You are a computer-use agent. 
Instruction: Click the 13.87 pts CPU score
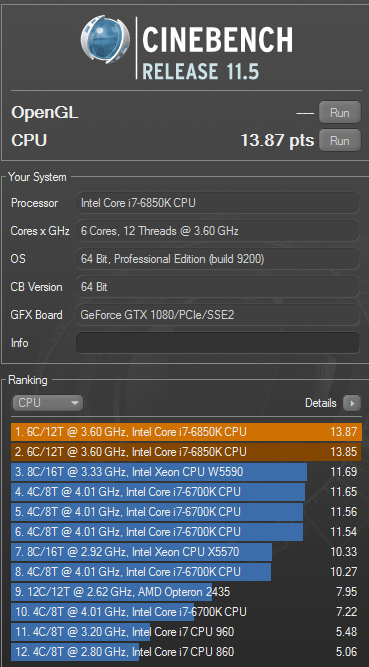(x=277, y=140)
